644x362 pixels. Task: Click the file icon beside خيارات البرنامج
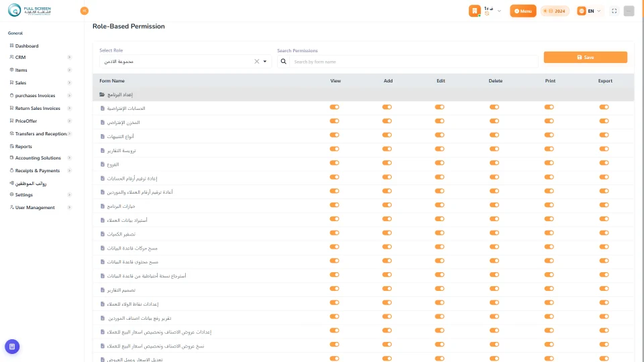click(x=103, y=206)
